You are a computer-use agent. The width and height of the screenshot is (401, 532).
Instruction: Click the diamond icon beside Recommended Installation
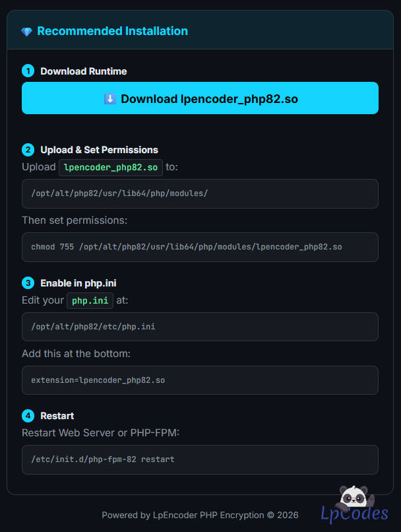click(x=26, y=32)
